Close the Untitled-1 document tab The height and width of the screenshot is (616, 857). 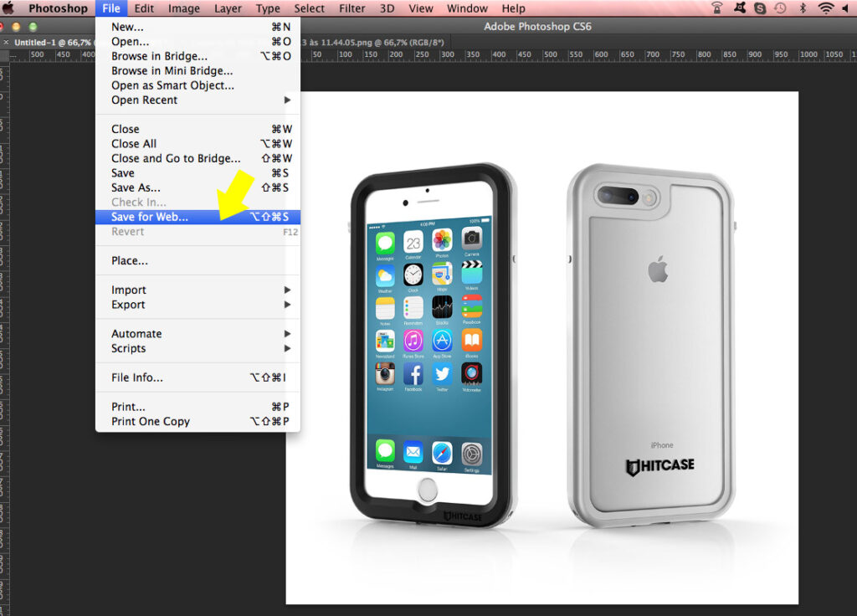[6, 42]
